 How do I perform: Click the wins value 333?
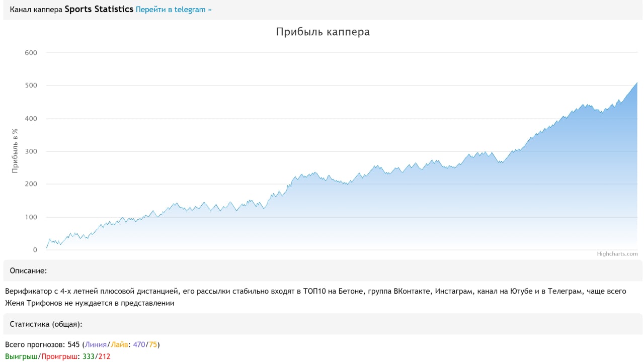[x=89, y=356]
